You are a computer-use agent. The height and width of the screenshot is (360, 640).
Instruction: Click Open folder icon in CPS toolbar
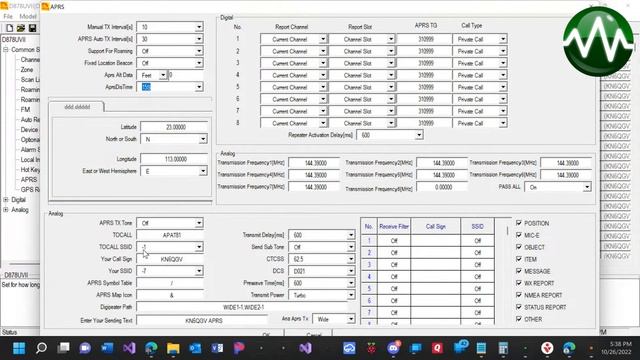(21, 28)
